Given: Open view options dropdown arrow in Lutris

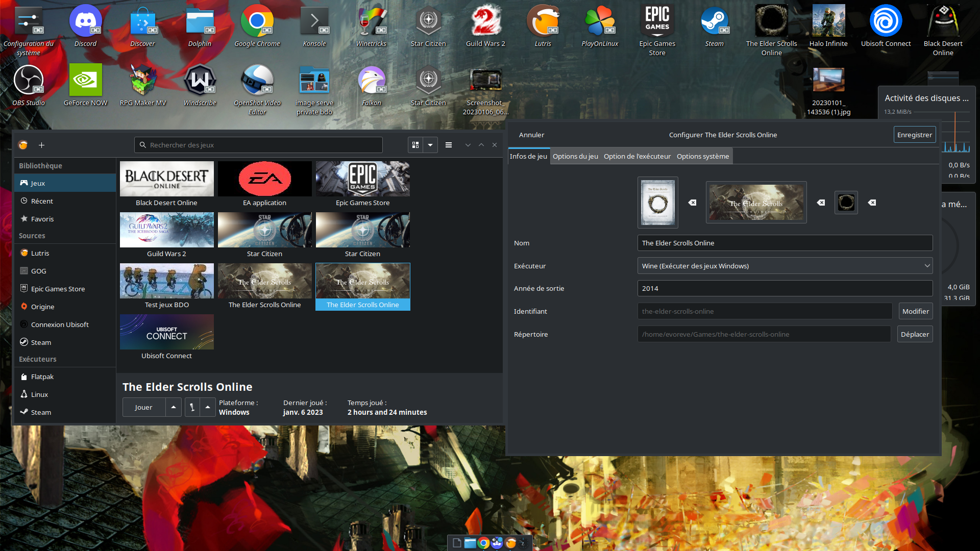Looking at the screenshot, I should tap(430, 145).
